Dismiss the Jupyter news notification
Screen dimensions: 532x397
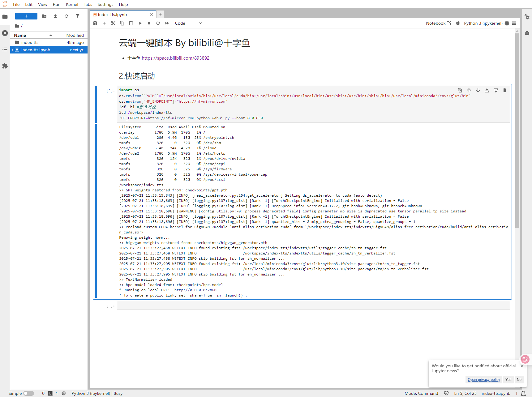[522, 366]
